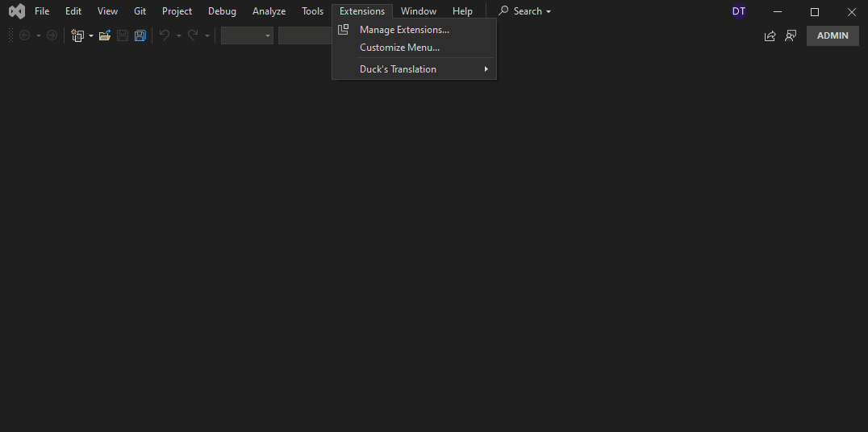Open the Git menu

point(140,11)
